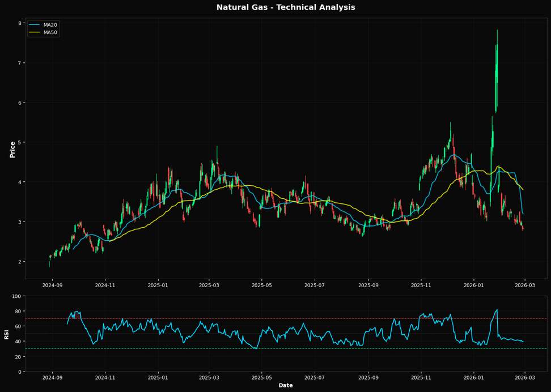The width and height of the screenshot is (551, 392).
Task: Click the red dashed RSI overbought line
Action: point(286,318)
